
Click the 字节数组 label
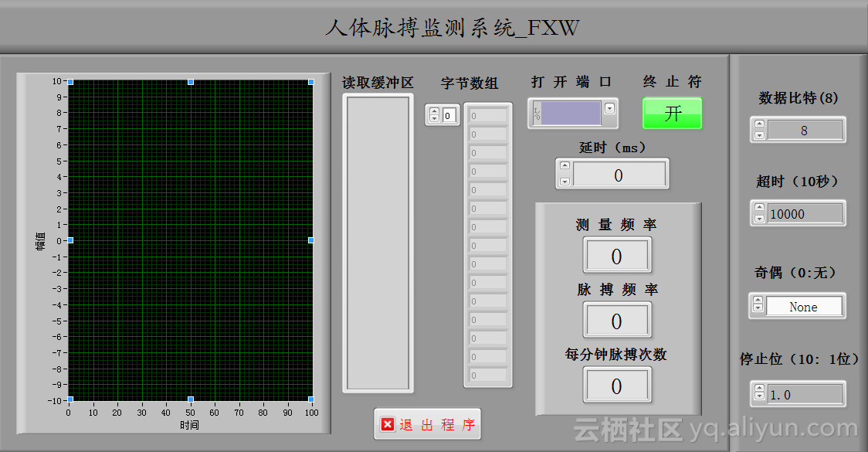click(470, 83)
